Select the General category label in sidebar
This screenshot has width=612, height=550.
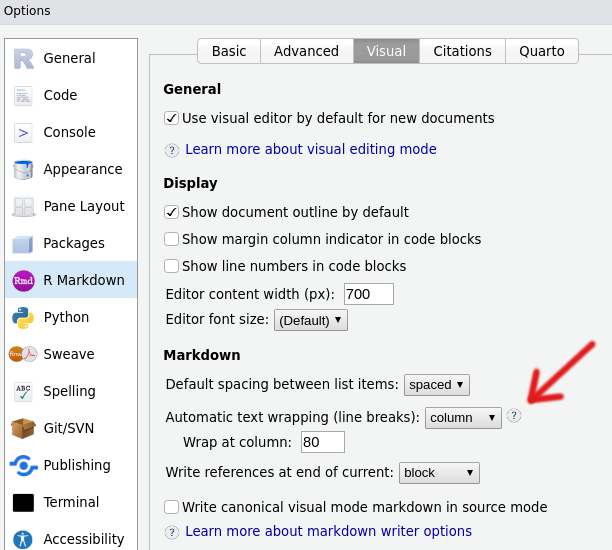69,58
